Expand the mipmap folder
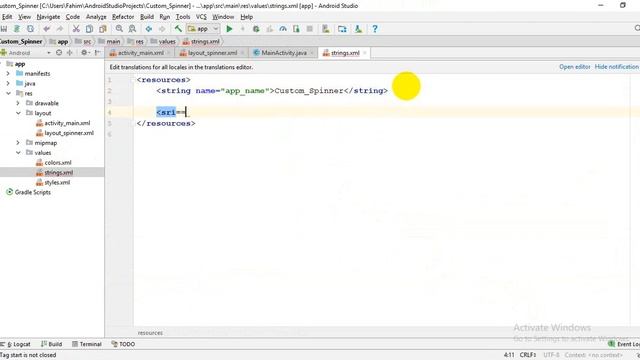Screen dimensions: 640x360 (18, 143)
